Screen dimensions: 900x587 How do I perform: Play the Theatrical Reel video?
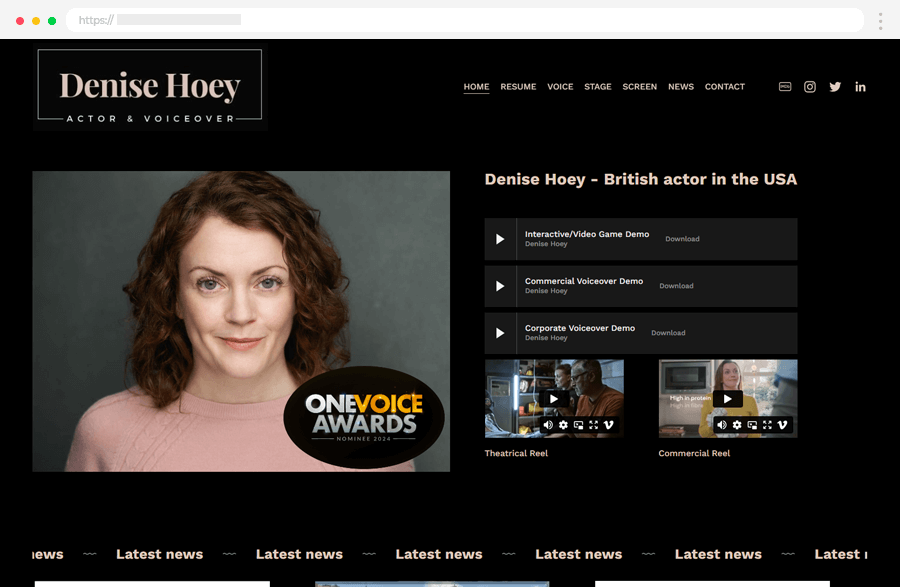click(554, 398)
